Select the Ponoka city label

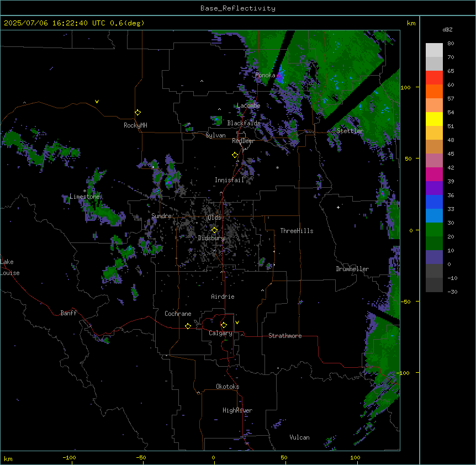click(265, 75)
